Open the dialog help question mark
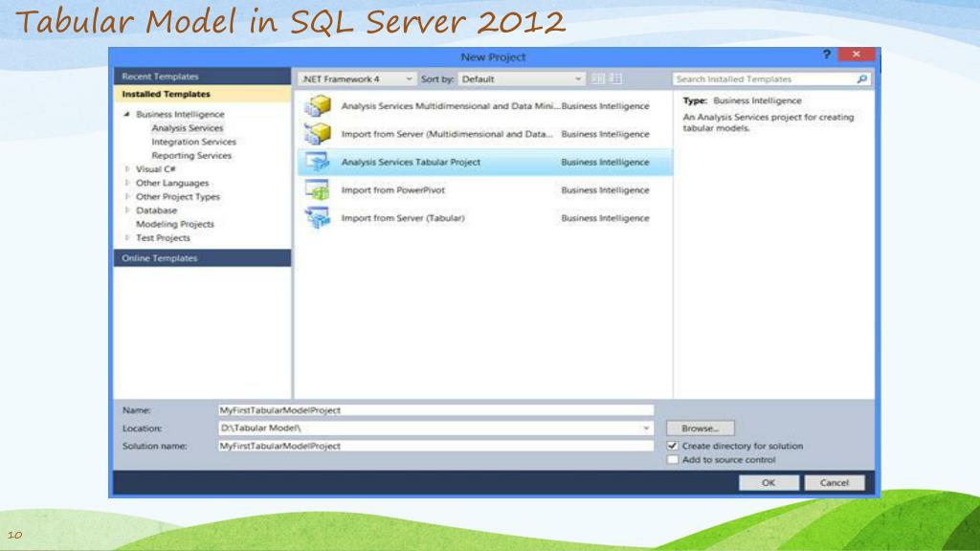Viewport: 980px width, 551px height. pyautogui.click(x=826, y=55)
